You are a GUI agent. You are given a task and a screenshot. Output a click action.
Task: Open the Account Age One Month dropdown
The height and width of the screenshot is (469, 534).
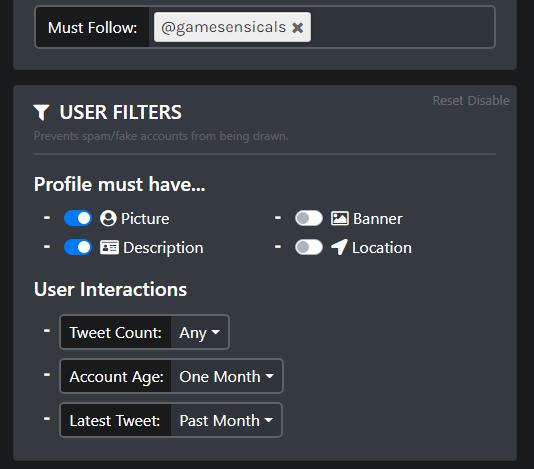[x=226, y=376]
